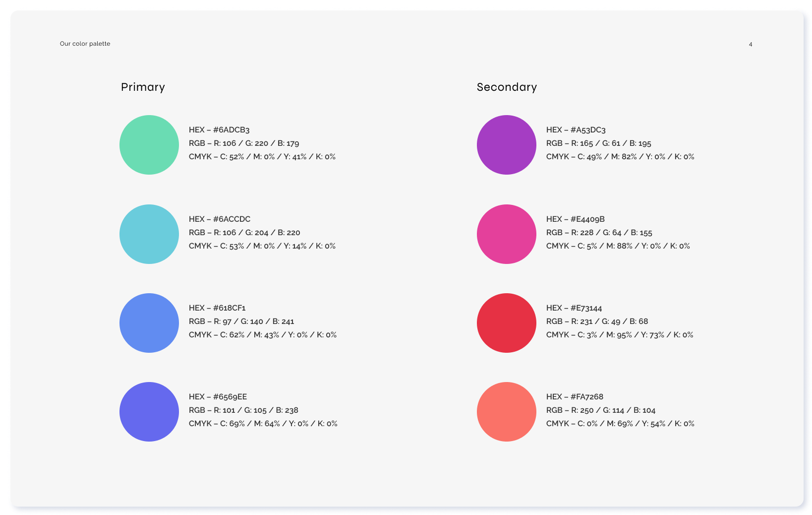Image resolution: width=812 pixels, height=515 pixels.
Task: Select the light blue #6ACCDC circle
Action: pyautogui.click(x=149, y=234)
